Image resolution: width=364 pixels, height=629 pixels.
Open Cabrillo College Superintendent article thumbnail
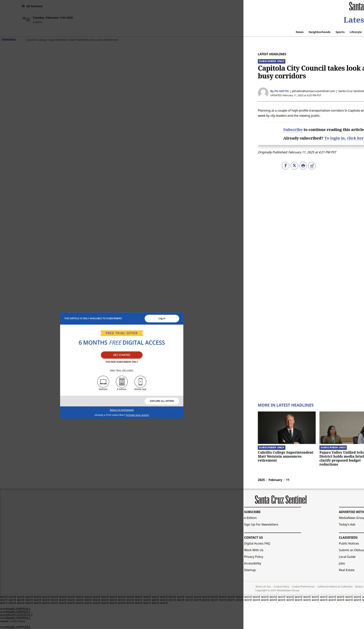pyautogui.click(x=286, y=428)
